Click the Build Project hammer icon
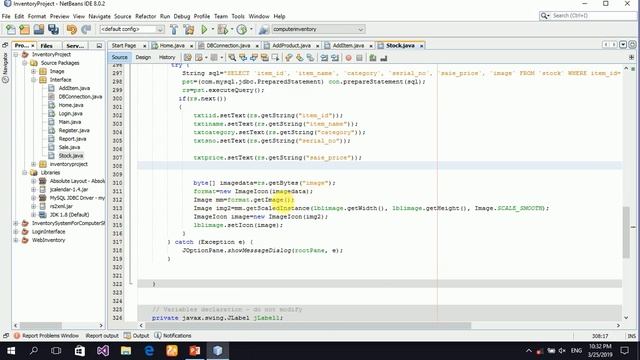This screenshot has height=360, width=640. tap(174, 29)
